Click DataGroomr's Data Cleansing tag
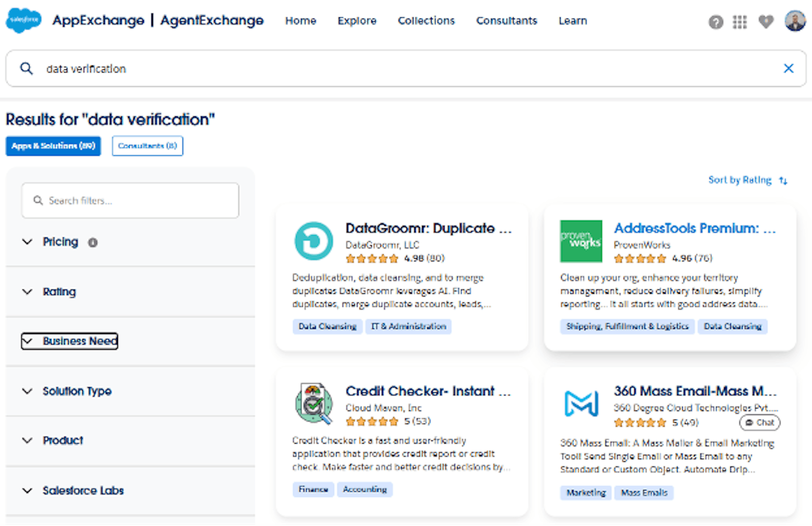This screenshot has width=812, height=526. pyautogui.click(x=327, y=326)
